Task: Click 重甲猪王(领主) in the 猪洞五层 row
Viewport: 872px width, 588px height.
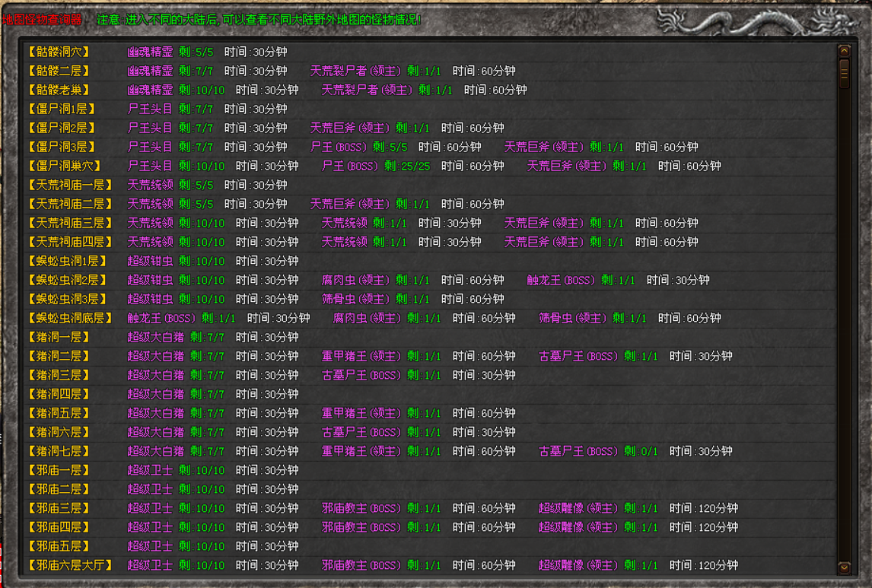Action: tap(361, 413)
